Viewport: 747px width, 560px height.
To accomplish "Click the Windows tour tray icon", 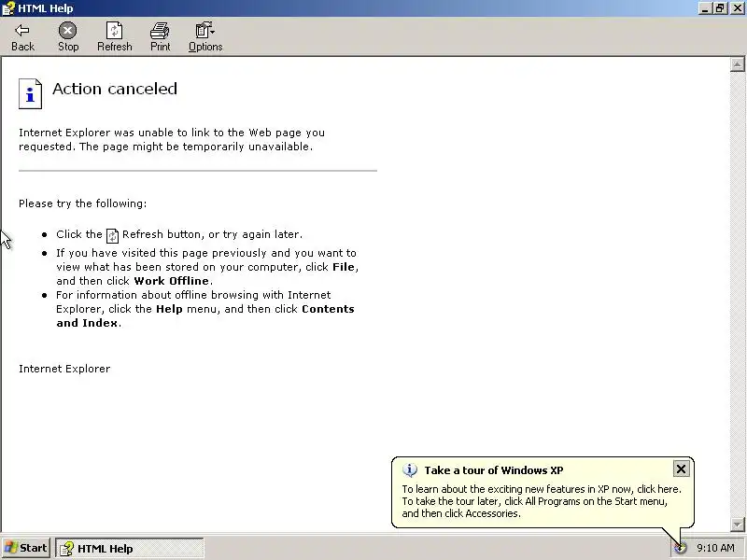I will point(681,548).
